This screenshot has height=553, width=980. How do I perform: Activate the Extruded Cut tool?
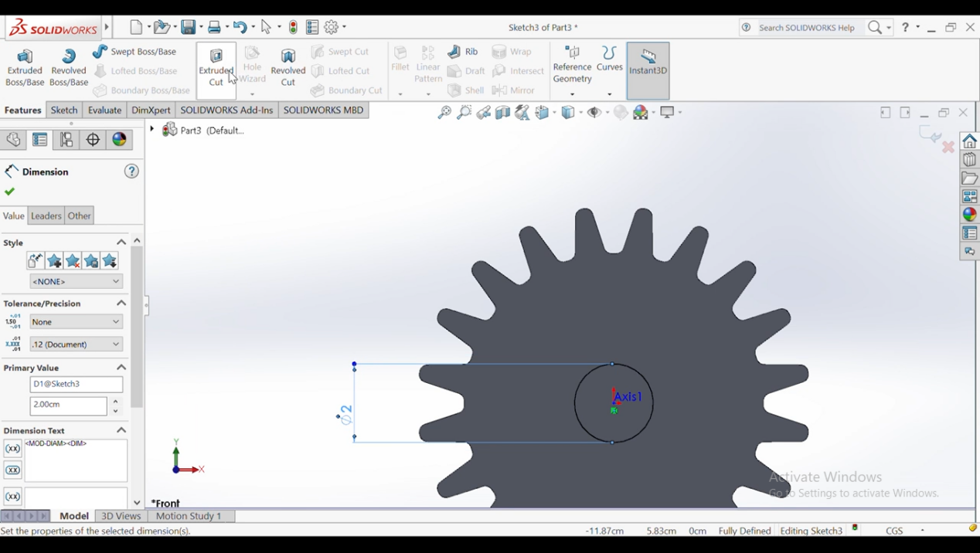pyautogui.click(x=216, y=70)
